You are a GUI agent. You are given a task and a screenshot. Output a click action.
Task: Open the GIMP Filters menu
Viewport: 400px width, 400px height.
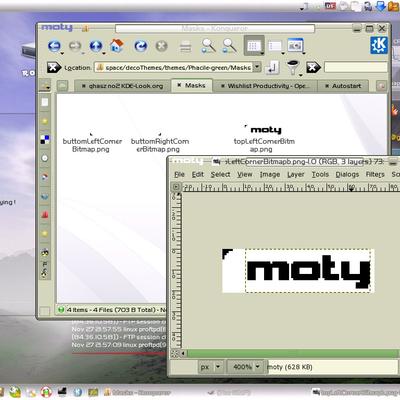375,174
